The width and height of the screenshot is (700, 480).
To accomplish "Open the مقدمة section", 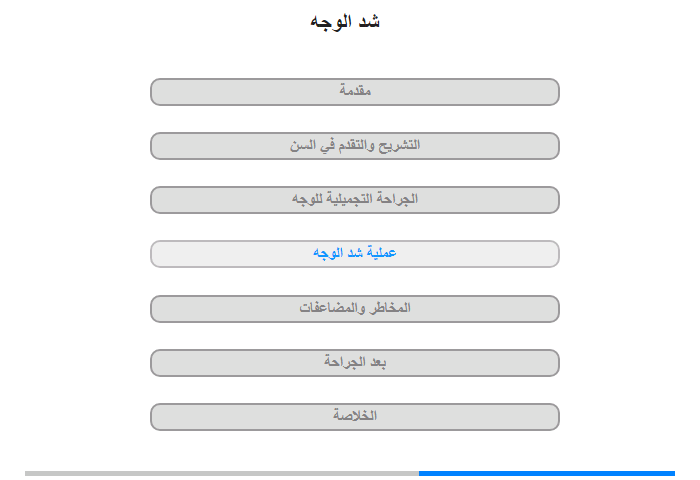I will tap(354, 92).
